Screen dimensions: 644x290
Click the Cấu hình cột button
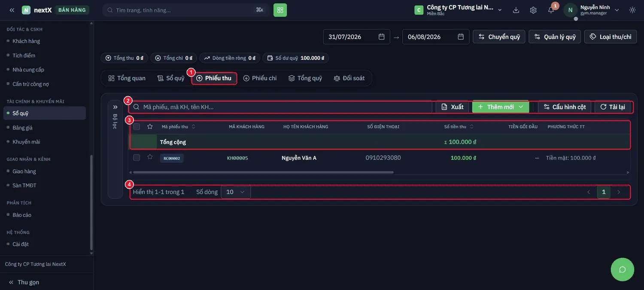(x=565, y=107)
